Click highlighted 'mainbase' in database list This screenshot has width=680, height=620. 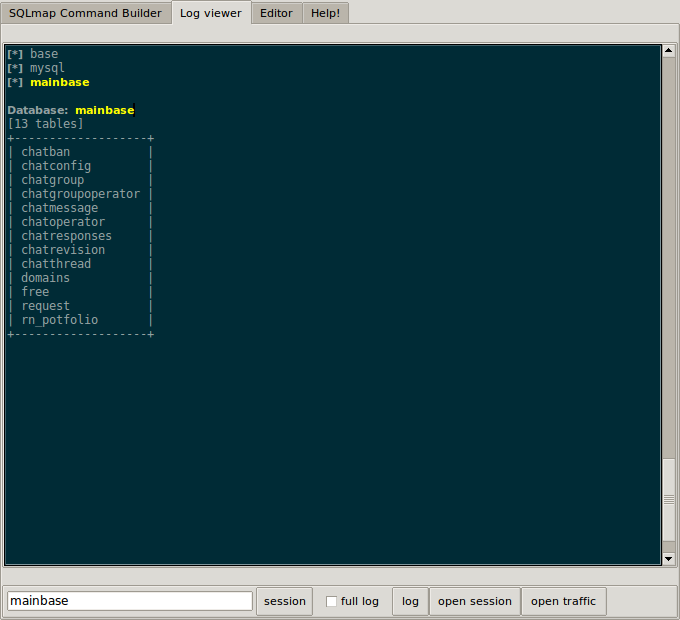60,82
